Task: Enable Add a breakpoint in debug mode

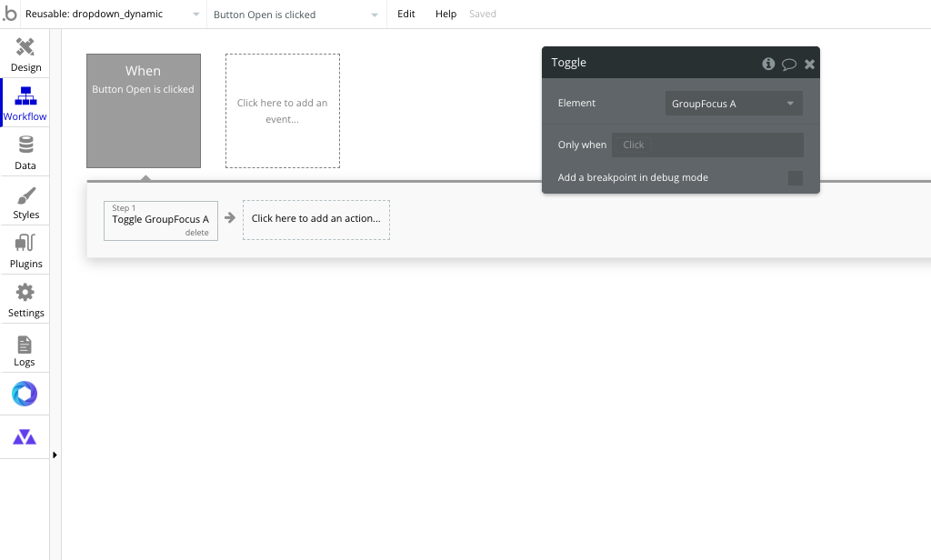Action: [795, 178]
